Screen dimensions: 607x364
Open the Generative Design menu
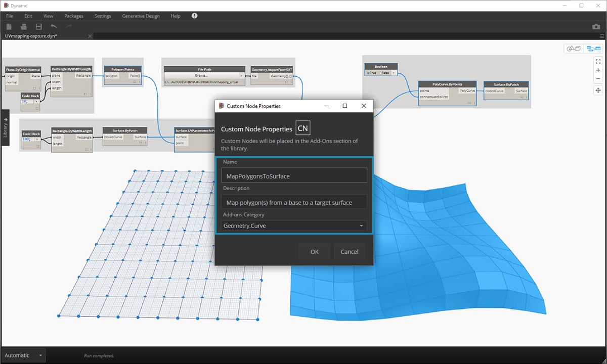tap(141, 16)
